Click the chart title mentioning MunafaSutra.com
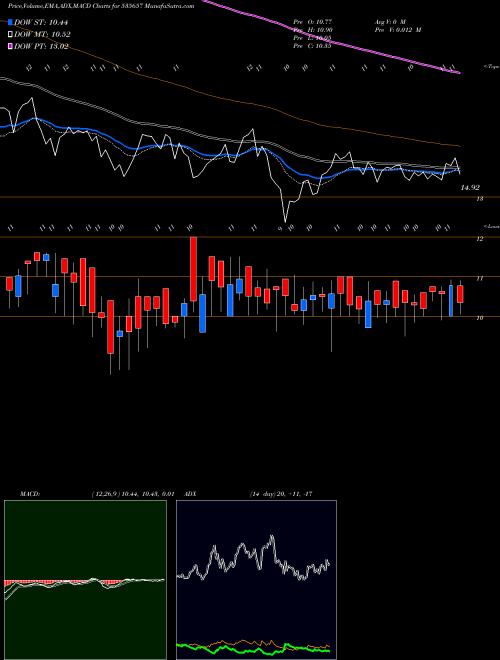Image resolution: width=500 pixels, height=660 pixels. pos(101,7)
